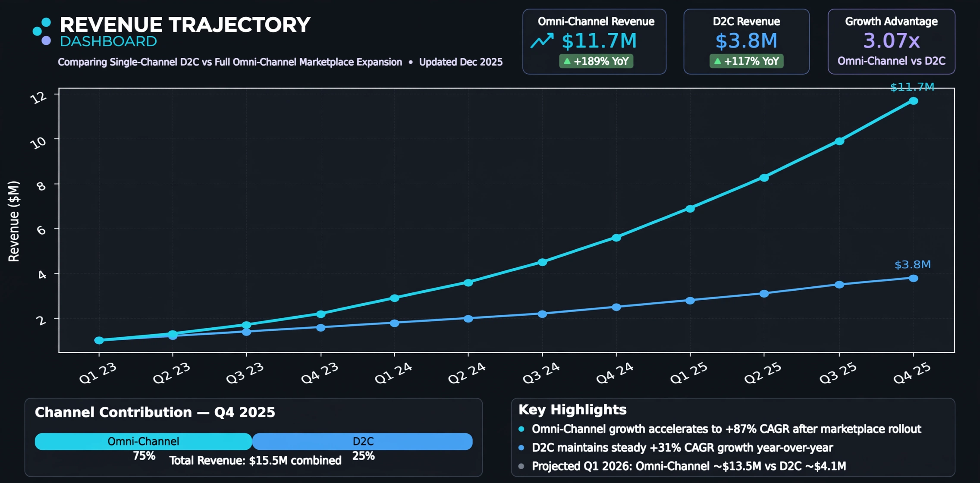Viewport: 980px width, 483px height.
Task: Click the green triangle beside +189% YoY
Action: coord(567,61)
